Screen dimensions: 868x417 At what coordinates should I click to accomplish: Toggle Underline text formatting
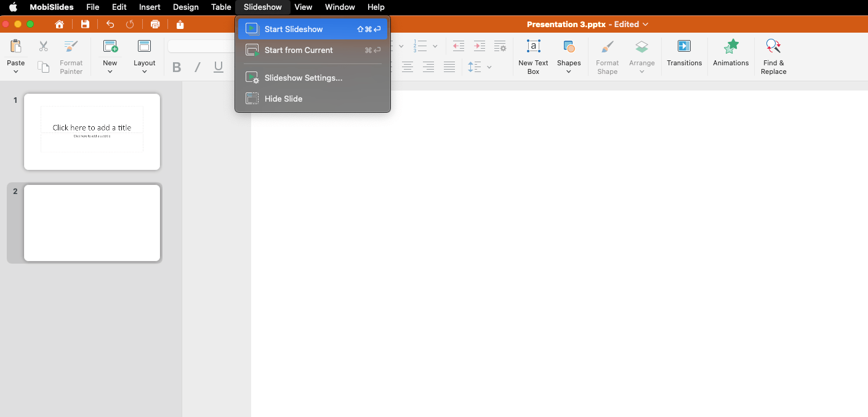[x=219, y=67]
